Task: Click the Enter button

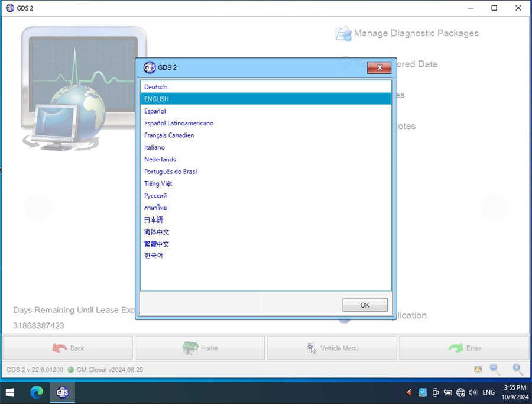Action: pyautogui.click(x=463, y=348)
